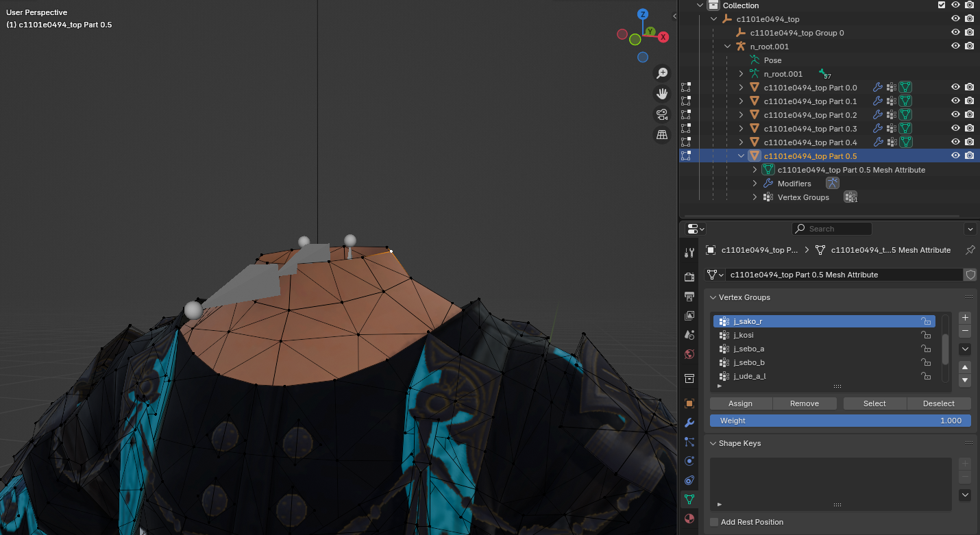980x535 pixels.
Task: Hide c1101e0494_top Part 0.0 in viewport
Action: click(x=955, y=88)
